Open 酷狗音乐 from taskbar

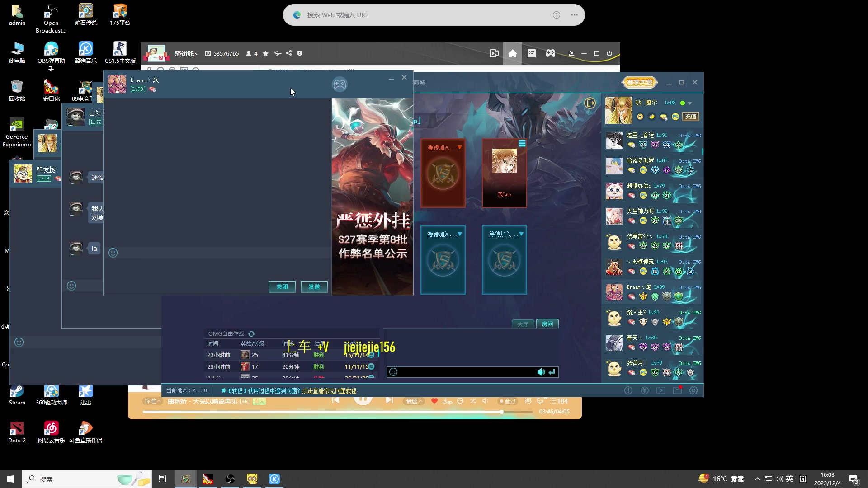pos(274,479)
